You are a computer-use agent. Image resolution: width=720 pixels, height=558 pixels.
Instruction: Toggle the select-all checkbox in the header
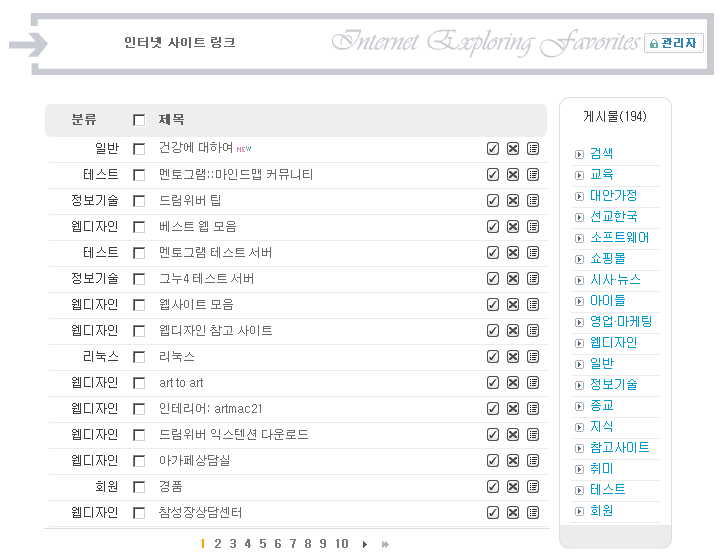click(x=139, y=120)
